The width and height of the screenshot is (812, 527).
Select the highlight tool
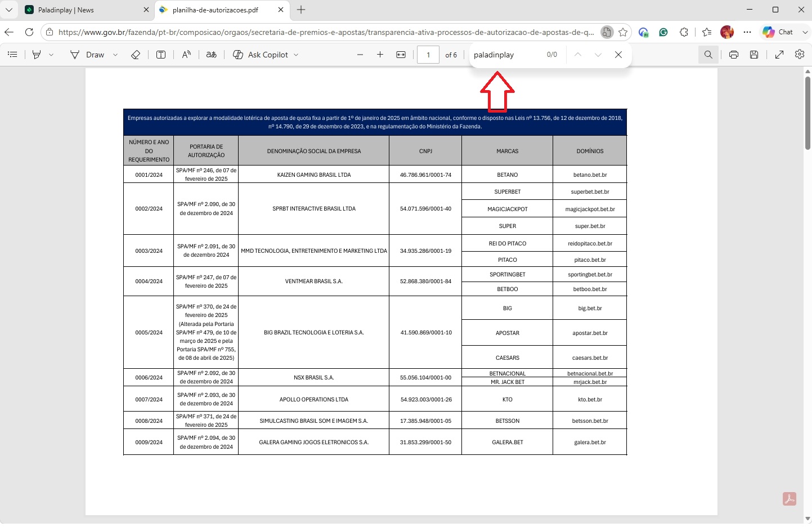[37, 55]
